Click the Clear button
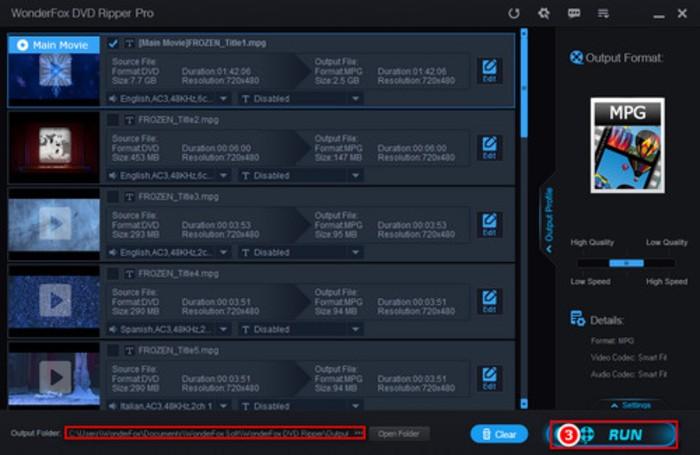Viewport: 700px width, 455px height. [x=500, y=434]
